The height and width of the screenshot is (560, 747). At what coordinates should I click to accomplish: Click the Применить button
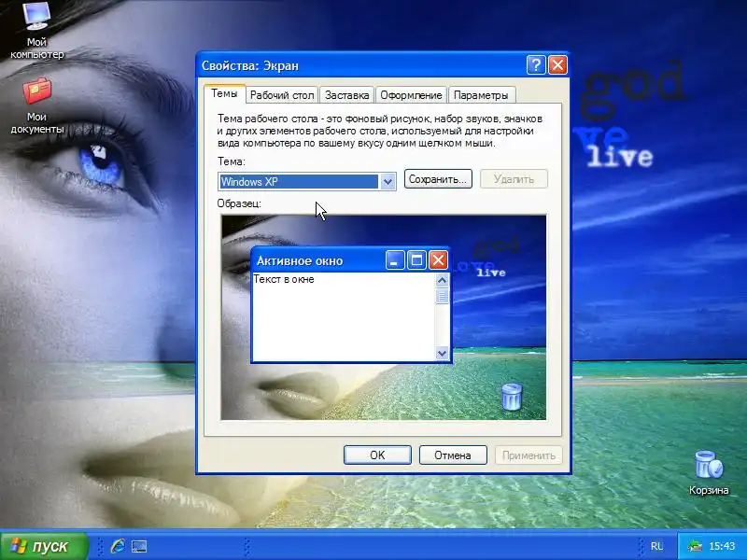coord(529,455)
